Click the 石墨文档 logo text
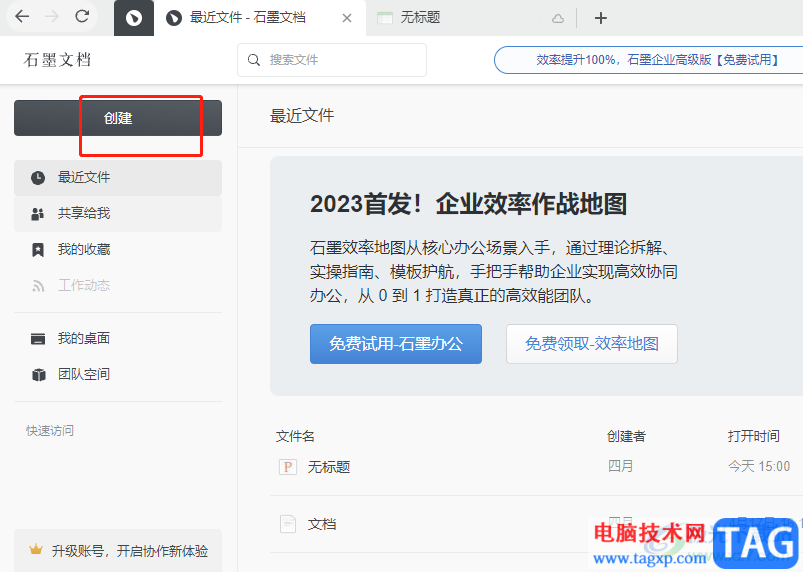The height and width of the screenshot is (572, 803). 57,60
